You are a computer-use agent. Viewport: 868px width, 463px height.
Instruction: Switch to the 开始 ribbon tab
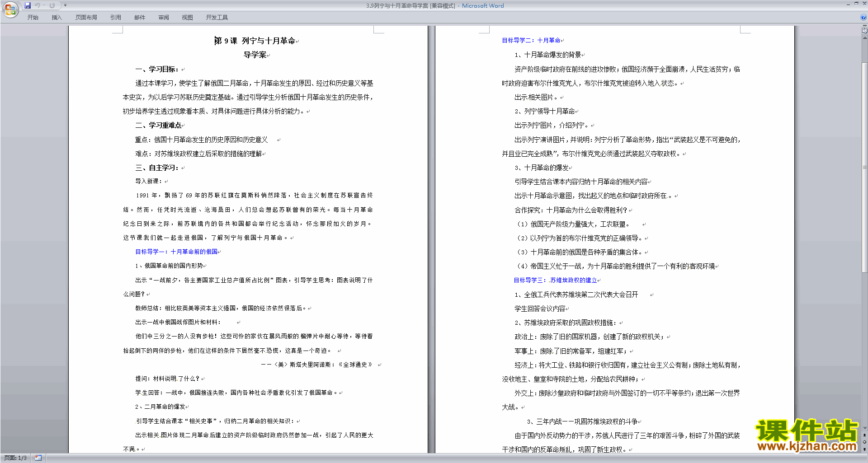coord(33,18)
